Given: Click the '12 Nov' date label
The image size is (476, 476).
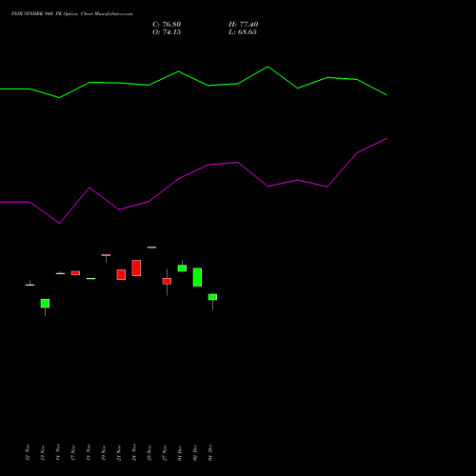Looking at the screenshot, I should click(x=28, y=452).
